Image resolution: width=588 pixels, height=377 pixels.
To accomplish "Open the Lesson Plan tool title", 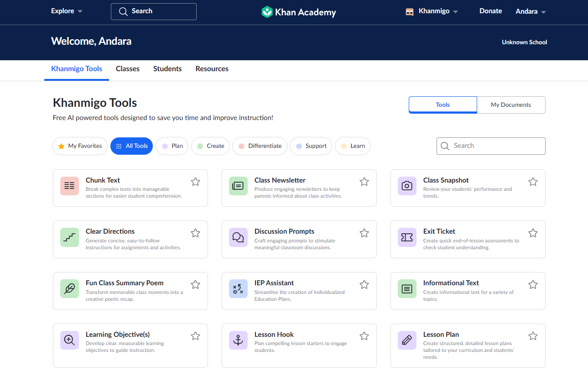I will click(441, 335).
